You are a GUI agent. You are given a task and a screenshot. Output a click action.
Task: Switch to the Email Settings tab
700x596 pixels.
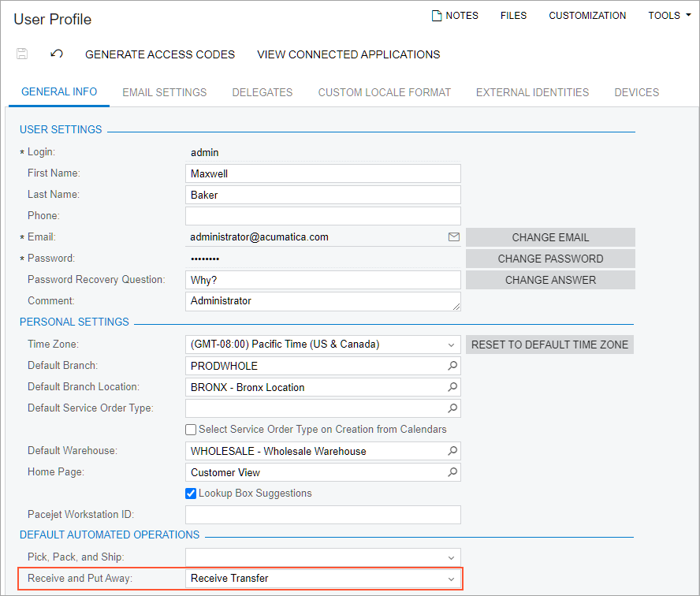(x=164, y=92)
